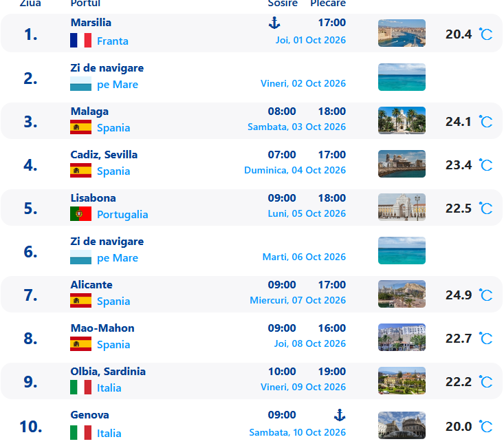This screenshot has width=504, height=446.
Task: Click the French flag next to Franta
Action: click(80, 41)
